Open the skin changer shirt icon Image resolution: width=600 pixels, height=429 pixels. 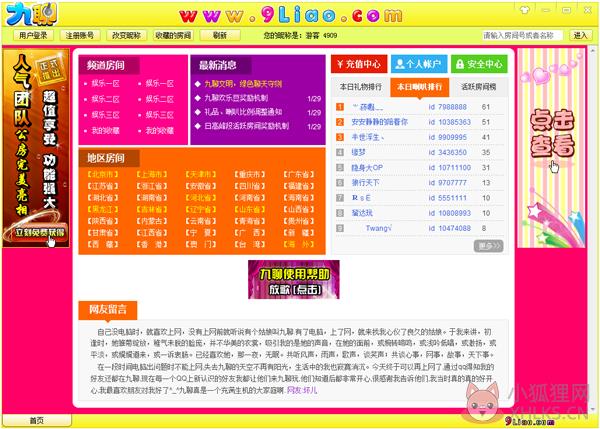point(524,10)
